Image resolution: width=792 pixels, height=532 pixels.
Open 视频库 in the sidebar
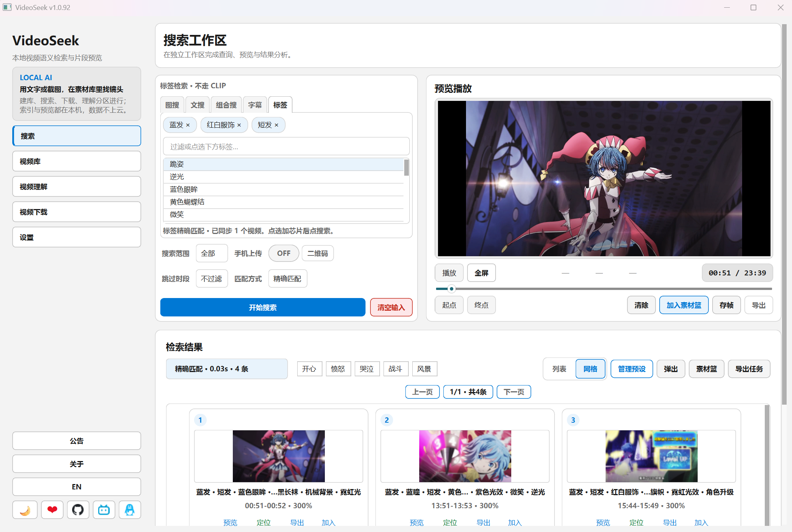[77, 161]
